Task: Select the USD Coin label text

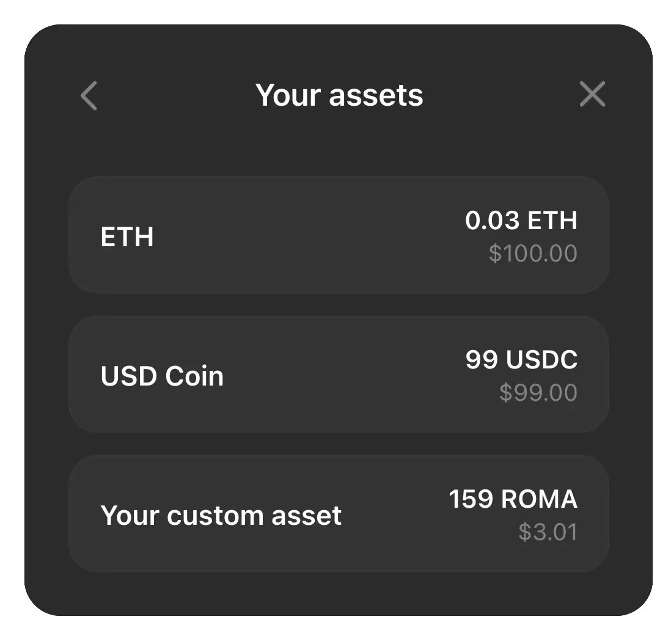Action: 161,375
